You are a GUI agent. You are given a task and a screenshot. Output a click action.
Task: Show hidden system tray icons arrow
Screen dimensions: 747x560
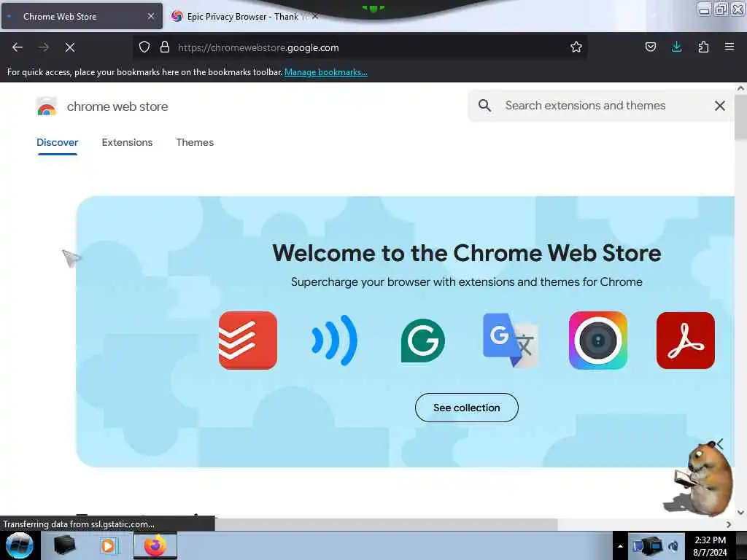click(x=620, y=546)
